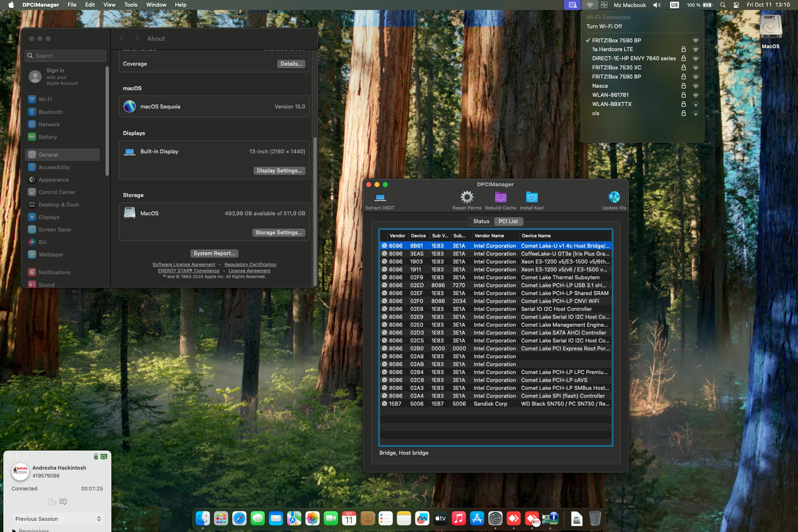The image size is (798, 532).
Task: Open Finder from the Dock
Action: pyautogui.click(x=203, y=518)
